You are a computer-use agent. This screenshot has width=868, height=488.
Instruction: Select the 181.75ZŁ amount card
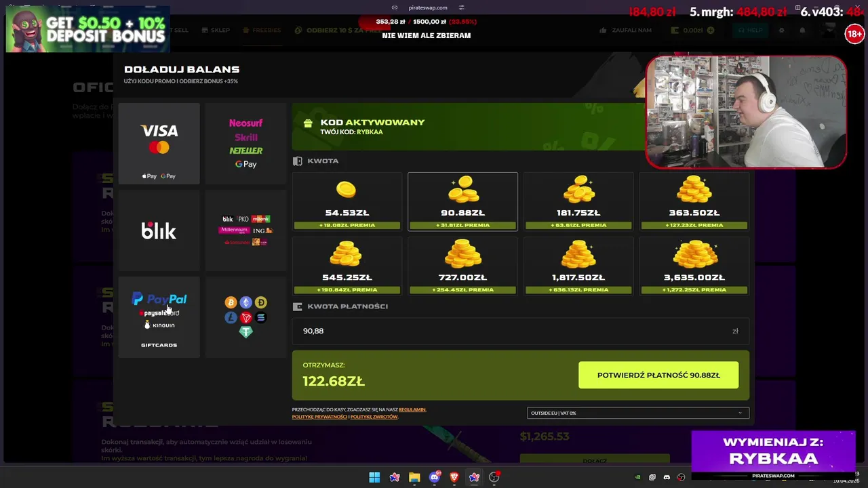(578, 201)
